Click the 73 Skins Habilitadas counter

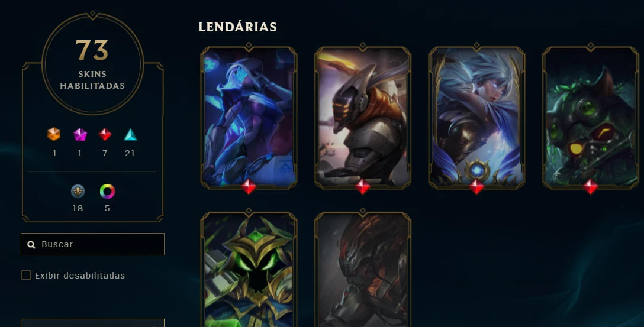click(x=92, y=64)
